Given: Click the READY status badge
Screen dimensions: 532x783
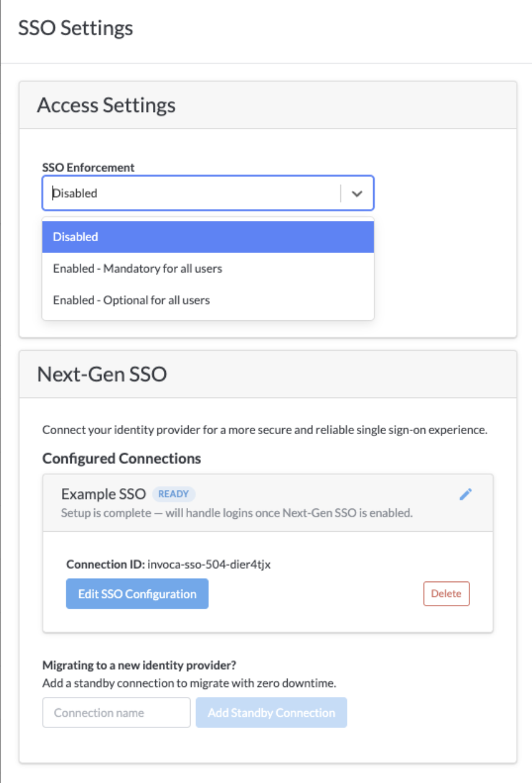Looking at the screenshot, I should [174, 494].
